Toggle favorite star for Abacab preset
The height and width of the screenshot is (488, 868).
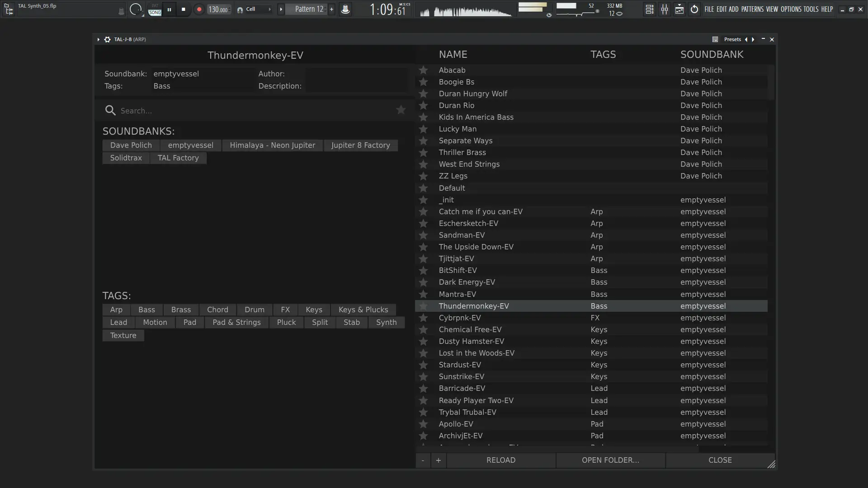pos(423,70)
